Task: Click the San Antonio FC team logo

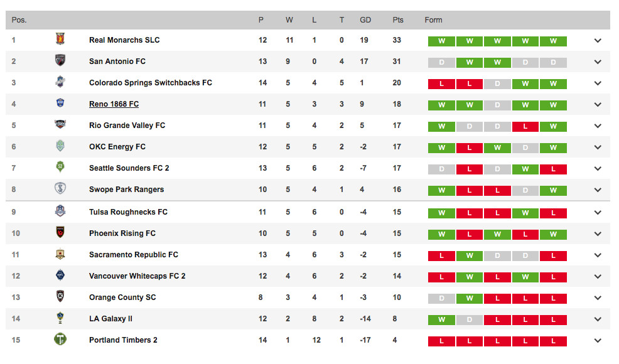Action: pos(60,61)
